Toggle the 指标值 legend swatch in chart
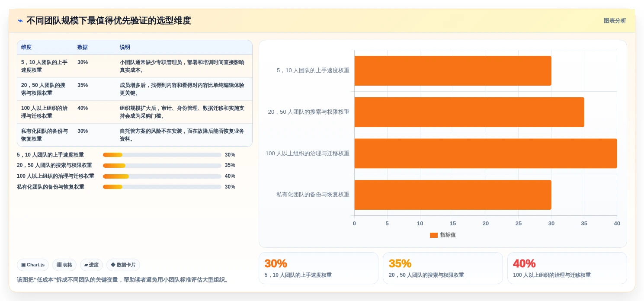Viewport: 644px width, 301px height. click(434, 235)
